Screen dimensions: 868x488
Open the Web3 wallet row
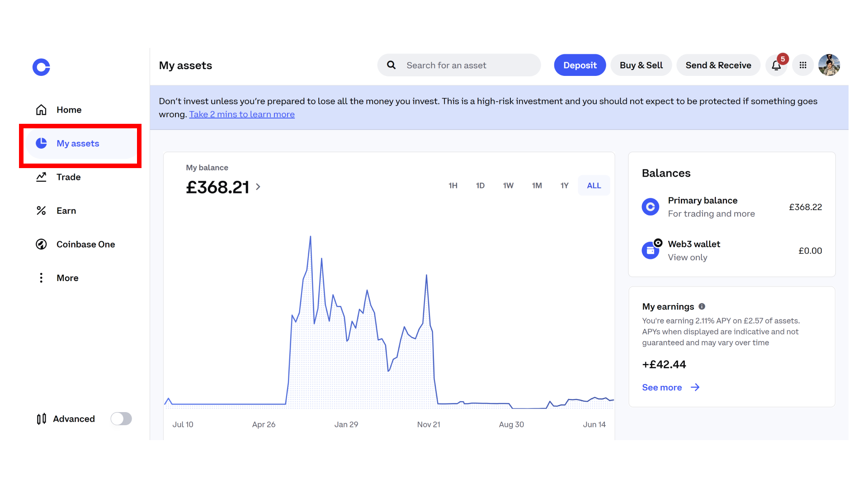point(731,250)
